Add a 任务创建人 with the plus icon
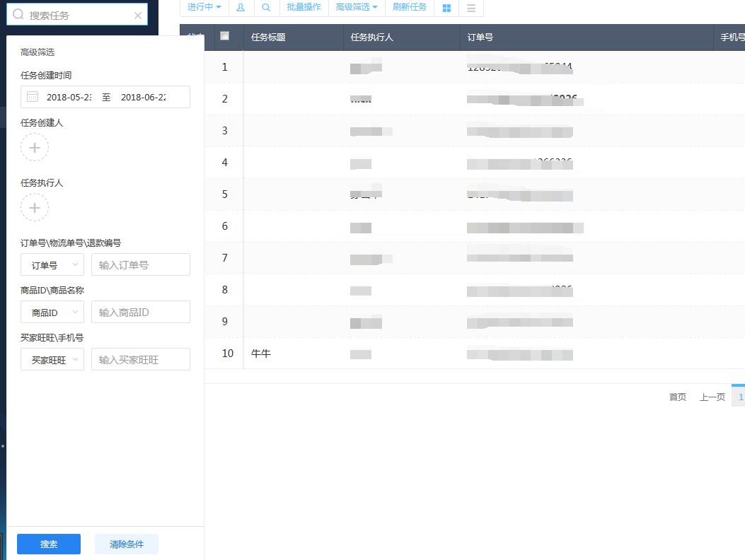The height and width of the screenshot is (560, 745). 35,148
